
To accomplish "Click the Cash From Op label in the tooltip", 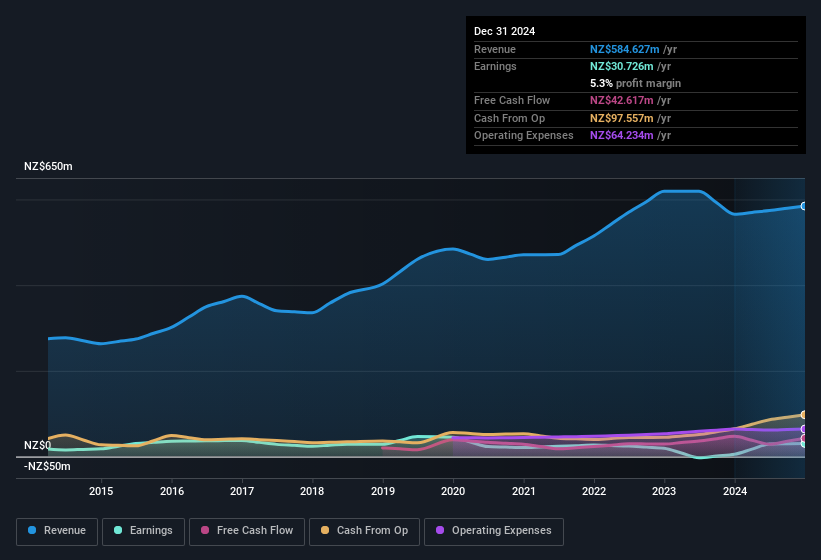I will [509, 118].
